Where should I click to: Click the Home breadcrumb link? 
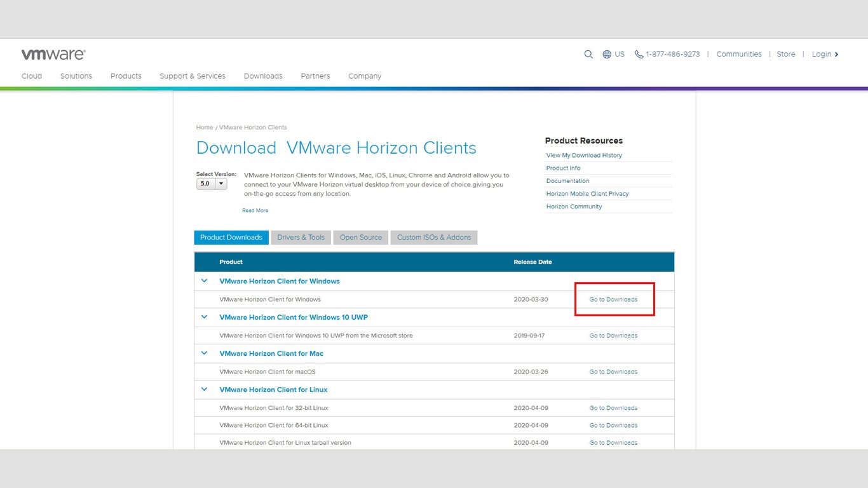pyautogui.click(x=205, y=128)
